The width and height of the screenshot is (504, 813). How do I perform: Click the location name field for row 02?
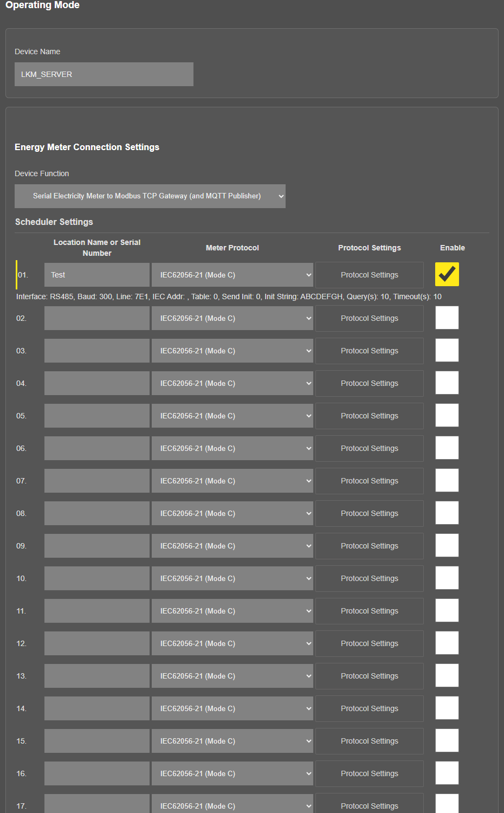click(x=97, y=318)
